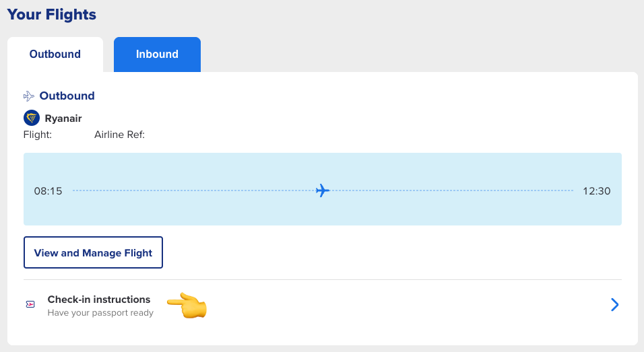Click the Ryanair airline name
Image resolution: width=644 pixels, height=352 pixels.
click(x=63, y=118)
